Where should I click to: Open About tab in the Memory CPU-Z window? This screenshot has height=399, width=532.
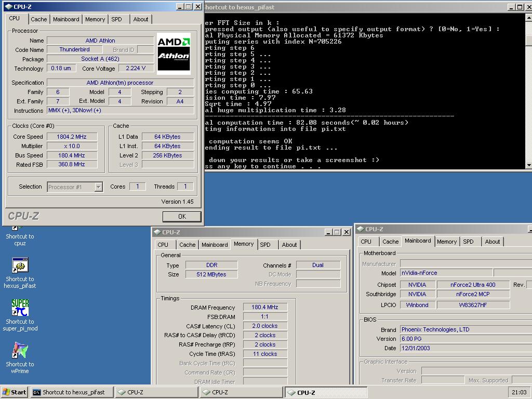coord(289,245)
